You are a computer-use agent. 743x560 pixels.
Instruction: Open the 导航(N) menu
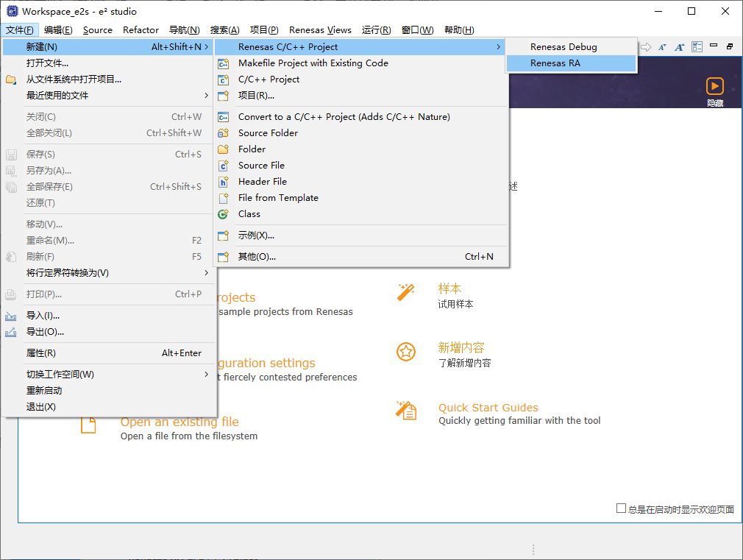pyautogui.click(x=185, y=30)
